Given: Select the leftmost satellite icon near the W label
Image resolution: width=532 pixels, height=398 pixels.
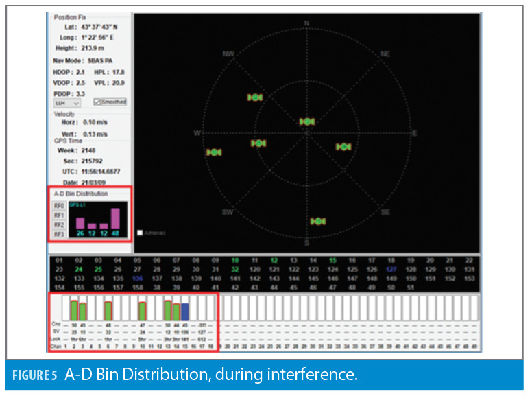Looking at the screenshot, I should (214, 152).
